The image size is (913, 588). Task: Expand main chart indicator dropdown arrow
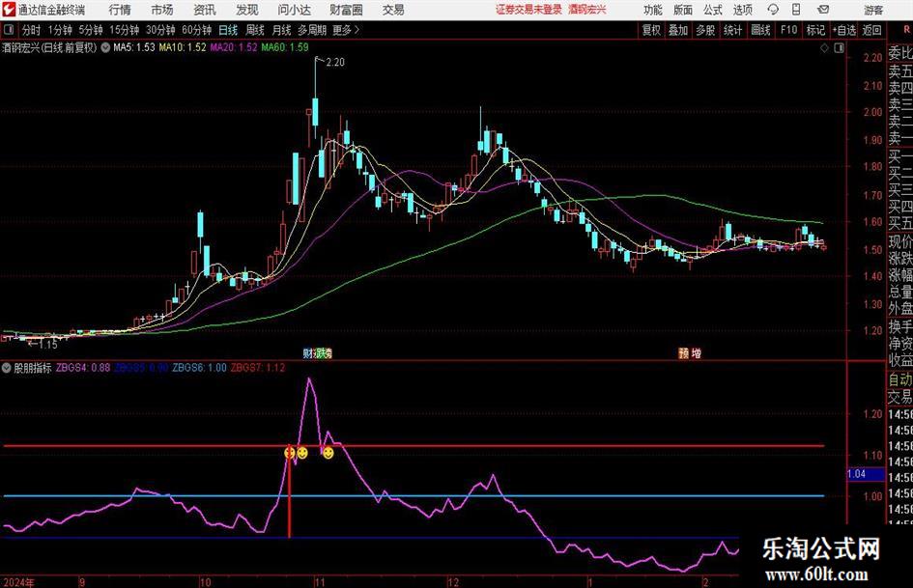coord(105,47)
